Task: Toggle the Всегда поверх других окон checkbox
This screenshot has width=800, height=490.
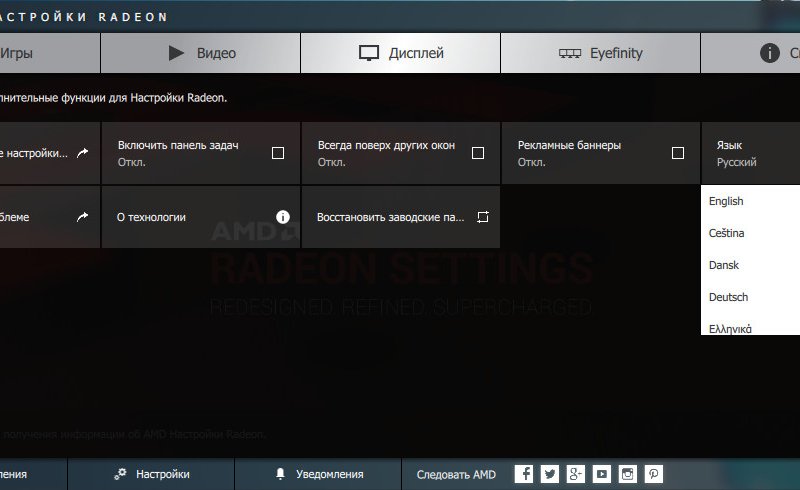Action: [x=478, y=153]
